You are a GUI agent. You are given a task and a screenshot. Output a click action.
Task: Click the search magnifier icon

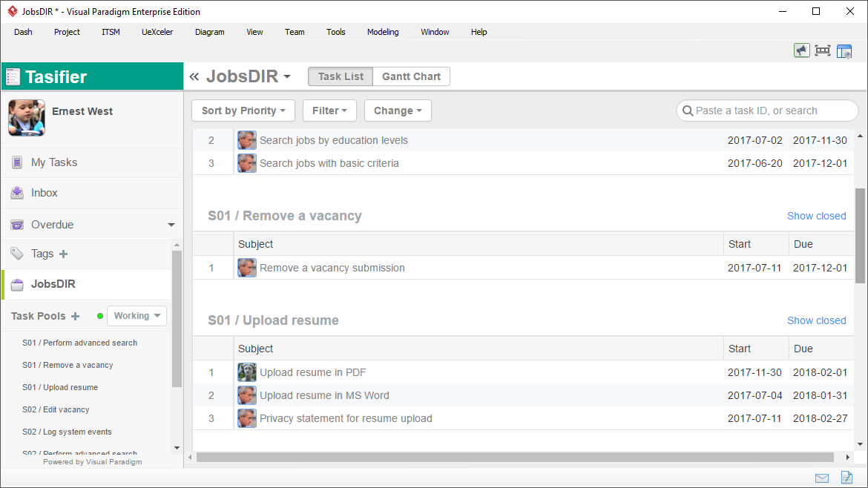coord(688,111)
